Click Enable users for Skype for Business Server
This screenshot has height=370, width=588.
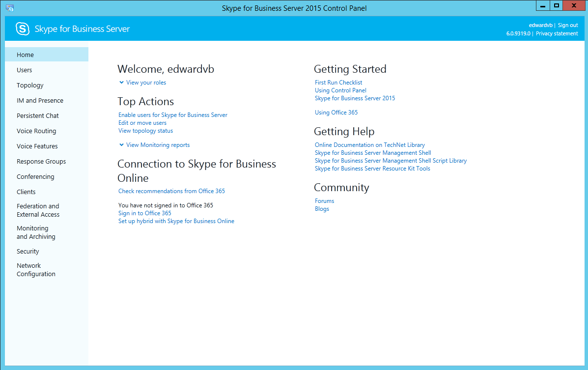[173, 115]
